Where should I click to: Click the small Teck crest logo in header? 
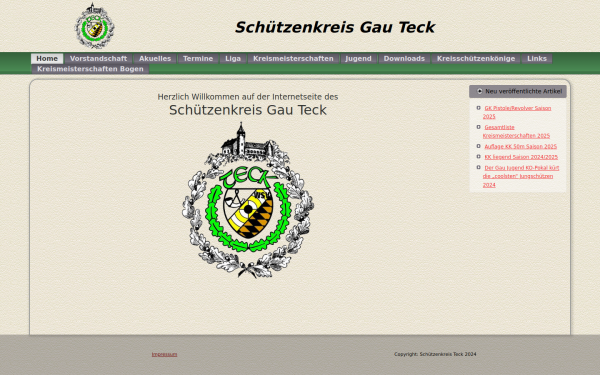94,26
